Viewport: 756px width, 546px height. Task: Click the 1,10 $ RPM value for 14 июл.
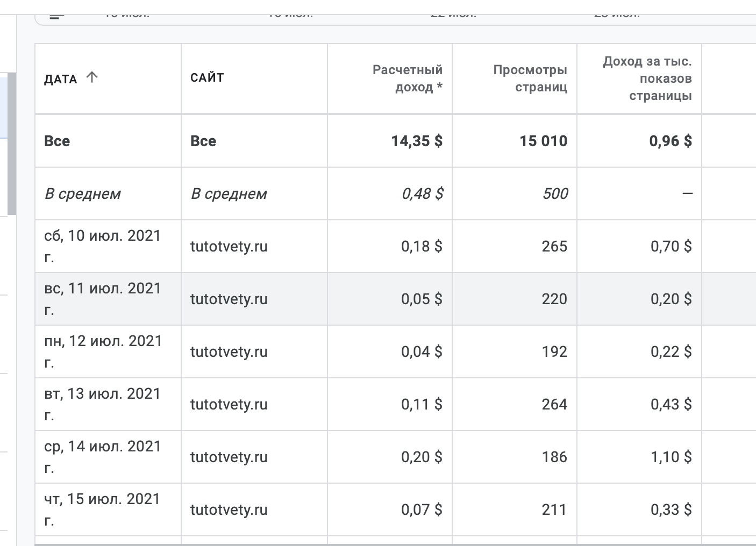(671, 457)
